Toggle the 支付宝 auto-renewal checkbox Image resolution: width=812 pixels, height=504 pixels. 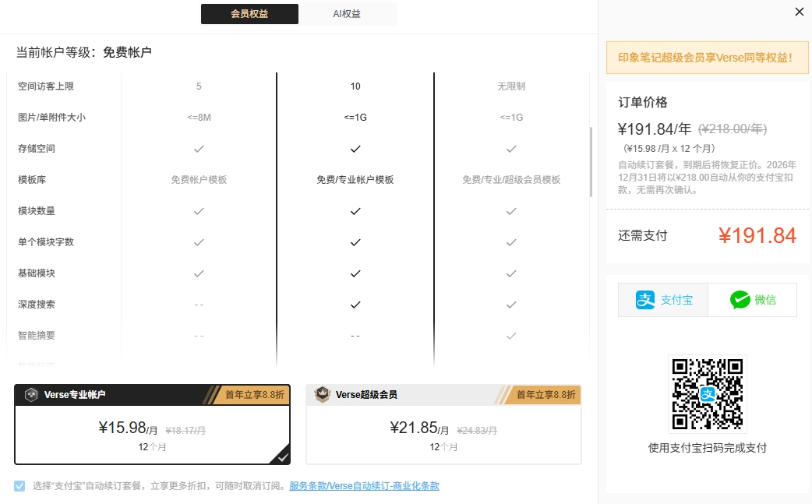(19, 486)
